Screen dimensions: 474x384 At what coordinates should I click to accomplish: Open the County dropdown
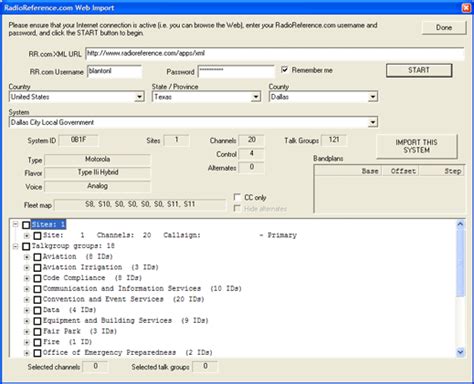click(373, 97)
